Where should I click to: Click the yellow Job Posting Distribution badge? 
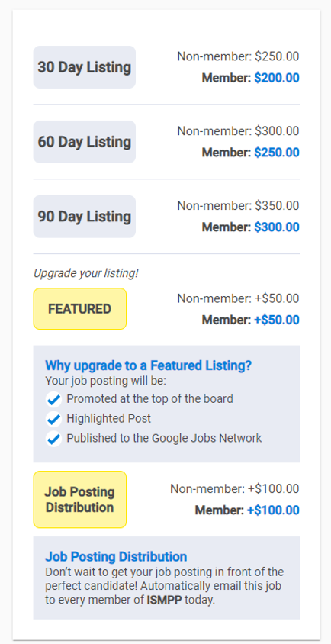[80, 500]
